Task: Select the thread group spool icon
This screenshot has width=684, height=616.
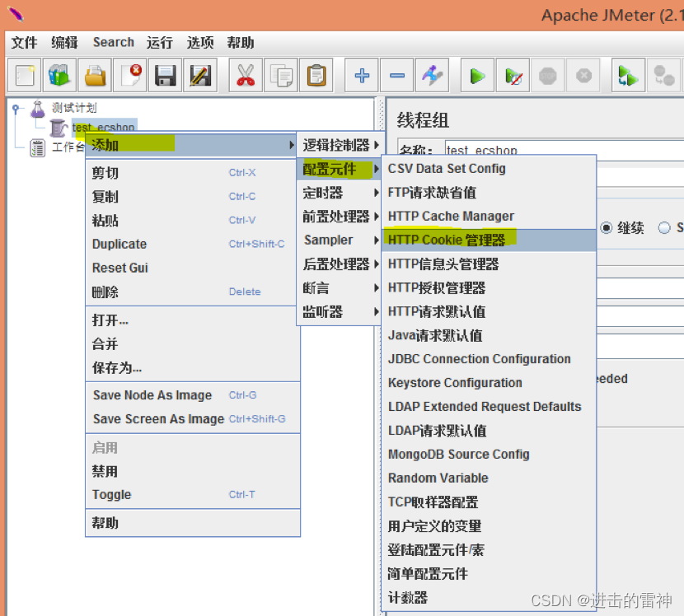Action: pos(58,128)
